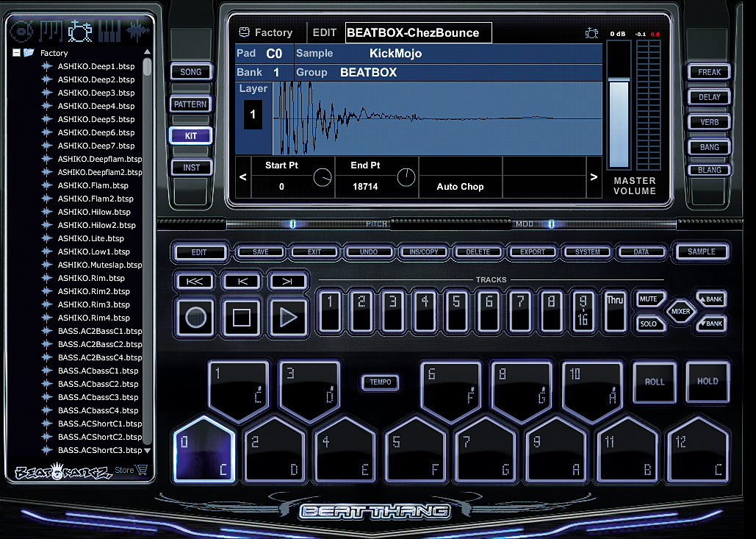Screen dimensions: 756x539
Task: Open the Store shopping cart icon
Action: click(x=141, y=471)
